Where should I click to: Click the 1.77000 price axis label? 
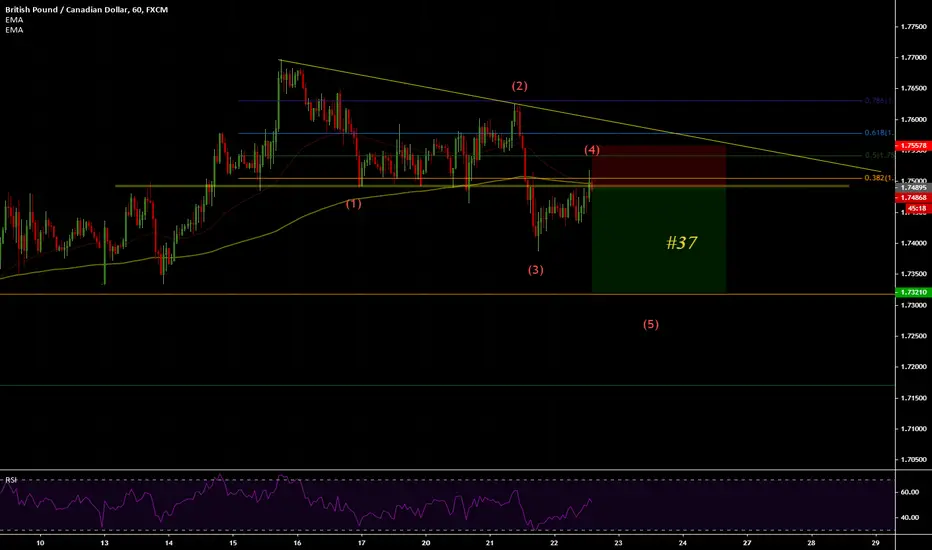[x=914, y=58]
